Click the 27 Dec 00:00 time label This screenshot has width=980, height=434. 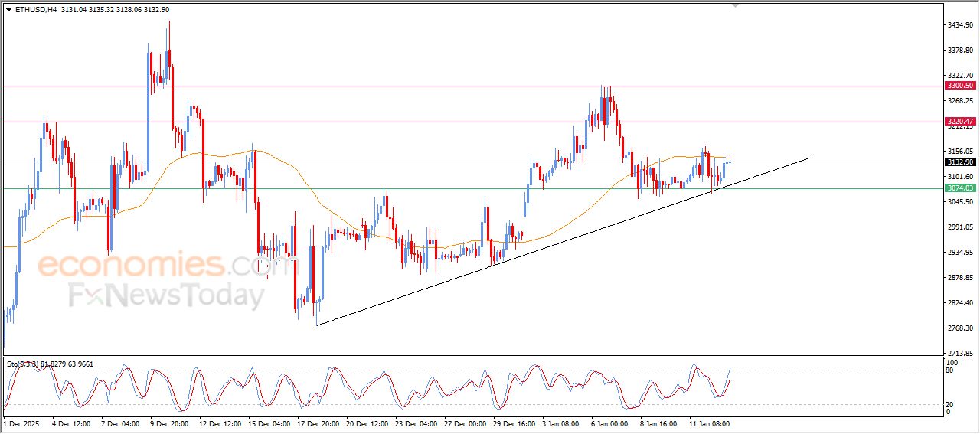pyautogui.click(x=465, y=423)
